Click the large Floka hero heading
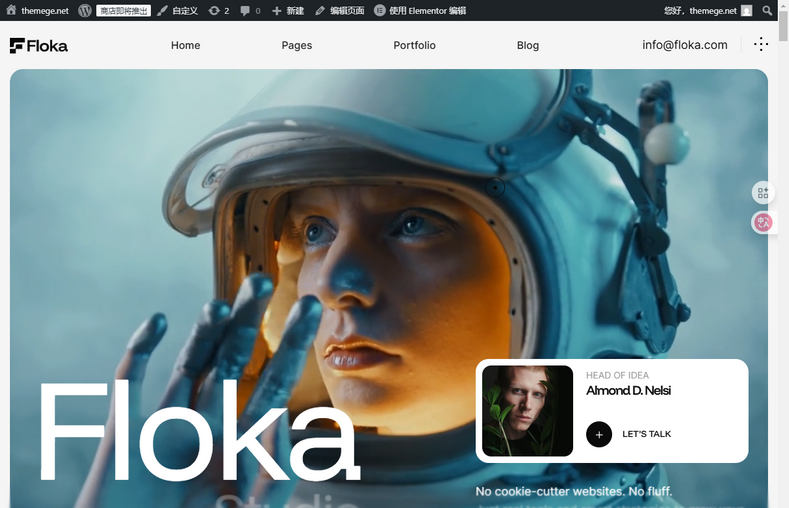The height and width of the screenshot is (508, 789). (x=199, y=430)
